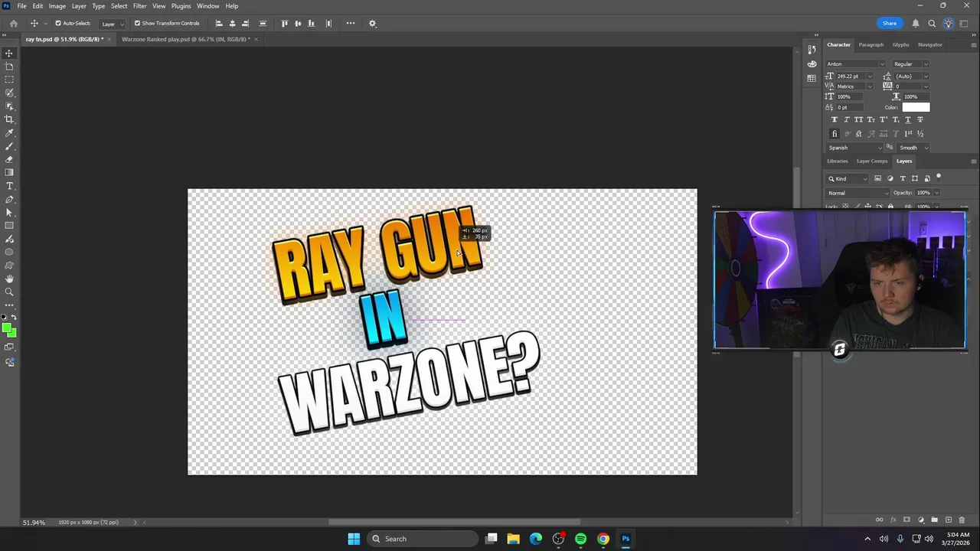Toggle the layer filtering switch
This screenshot has width=980, height=551.
939,177
